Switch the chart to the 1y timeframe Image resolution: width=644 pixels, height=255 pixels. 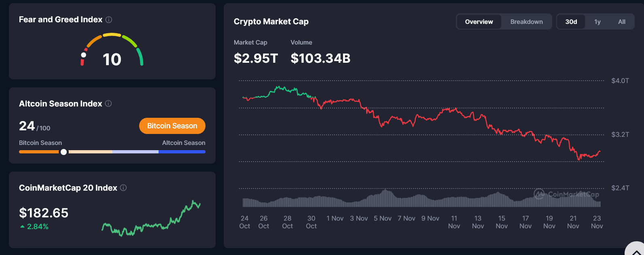tap(597, 21)
